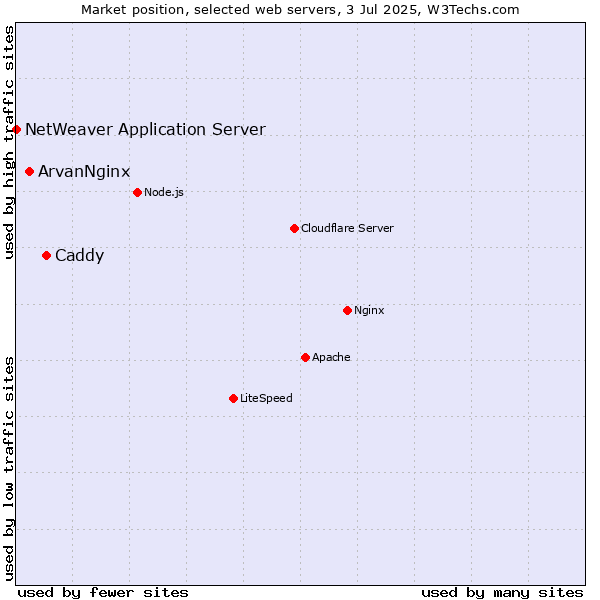The width and height of the screenshot is (600, 600).
Task: Click the 'used by fewer sites' axis label
Action: click(103, 593)
